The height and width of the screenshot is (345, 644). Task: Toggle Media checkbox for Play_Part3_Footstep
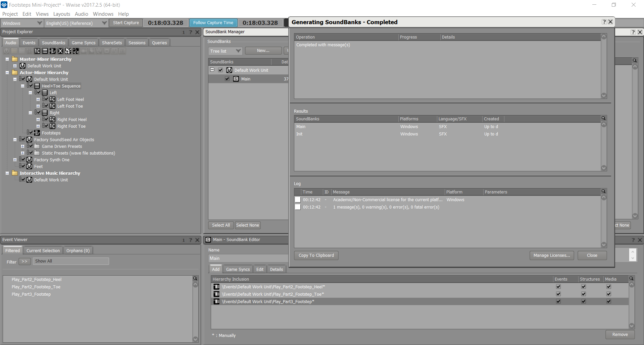tap(609, 301)
